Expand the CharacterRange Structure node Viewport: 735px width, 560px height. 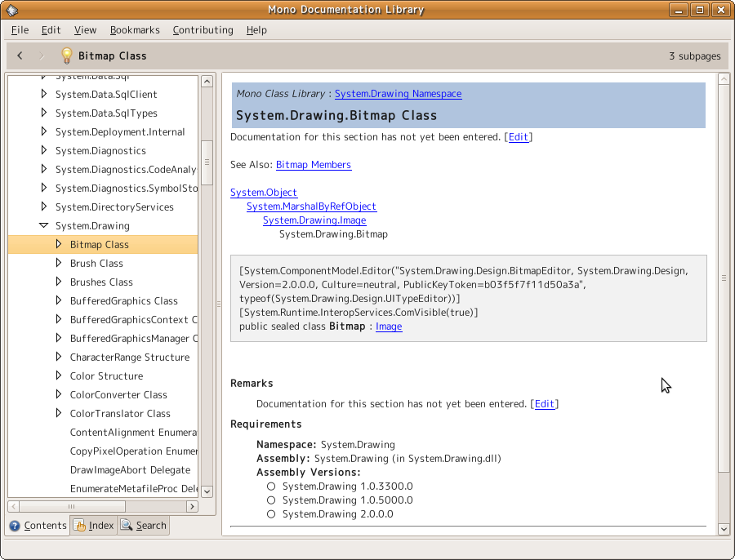pos(59,356)
